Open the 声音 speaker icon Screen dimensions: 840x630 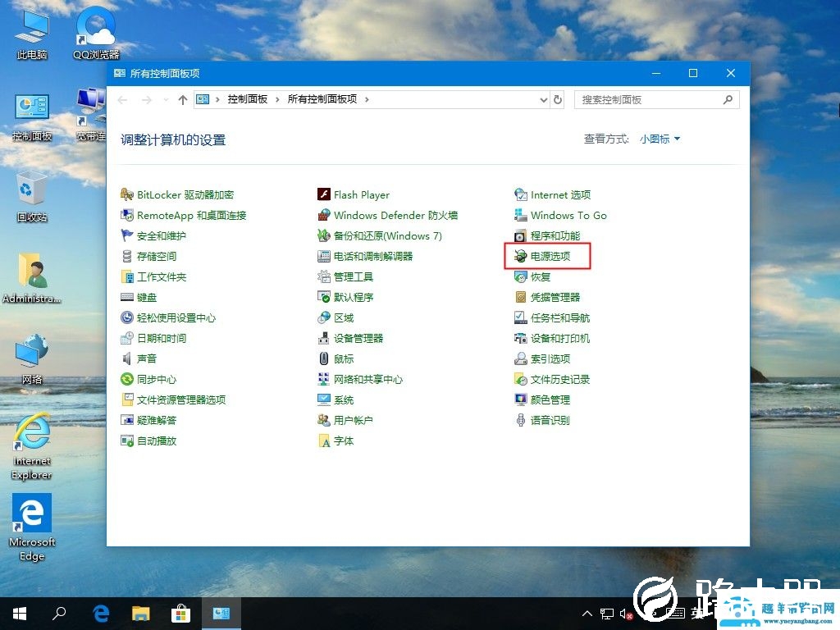tap(127, 359)
